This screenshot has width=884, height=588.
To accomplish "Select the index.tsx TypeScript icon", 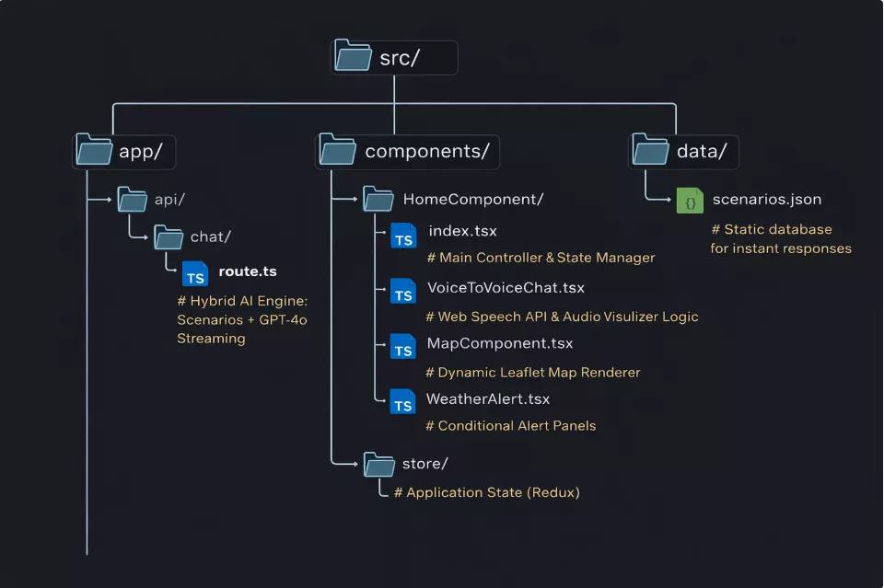I will coord(402,236).
